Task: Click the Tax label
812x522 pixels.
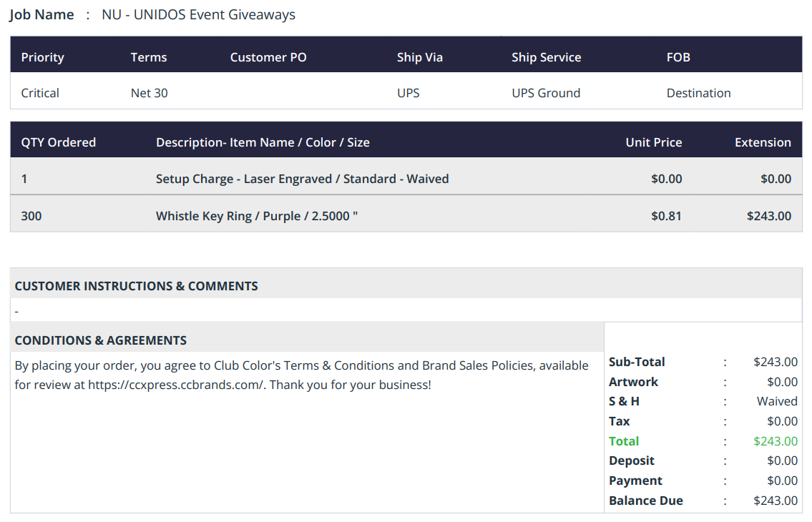Action: (x=620, y=422)
